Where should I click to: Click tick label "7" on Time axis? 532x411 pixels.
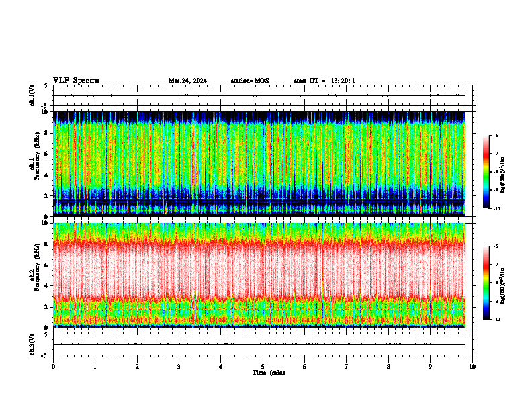tap(347, 367)
